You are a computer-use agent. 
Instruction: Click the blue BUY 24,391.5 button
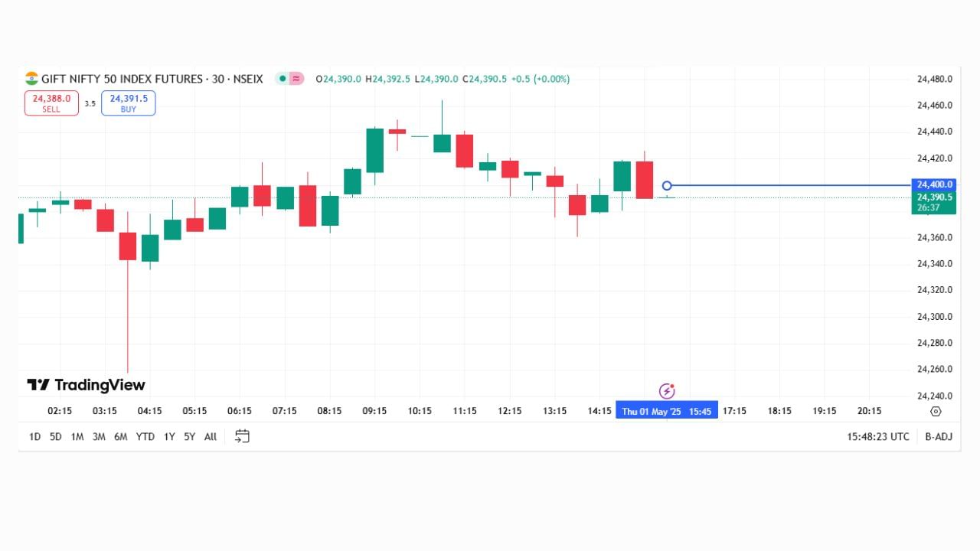(x=129, y=103)
